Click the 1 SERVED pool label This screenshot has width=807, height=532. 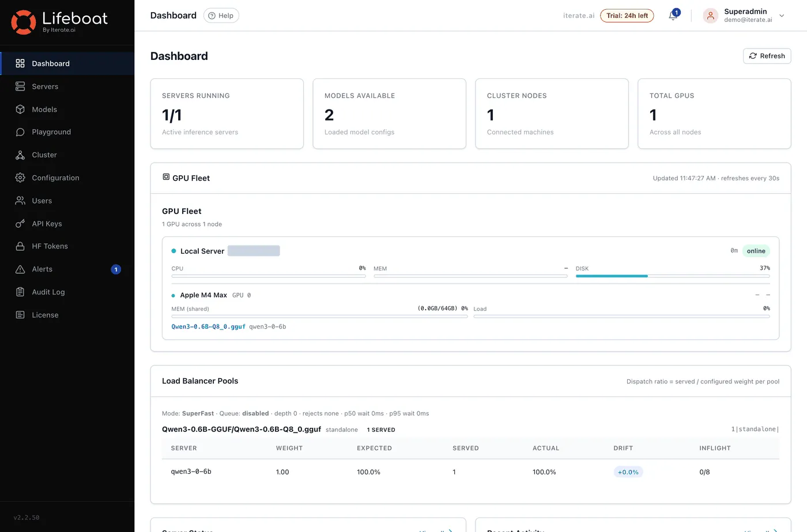(x=381, y=430)
